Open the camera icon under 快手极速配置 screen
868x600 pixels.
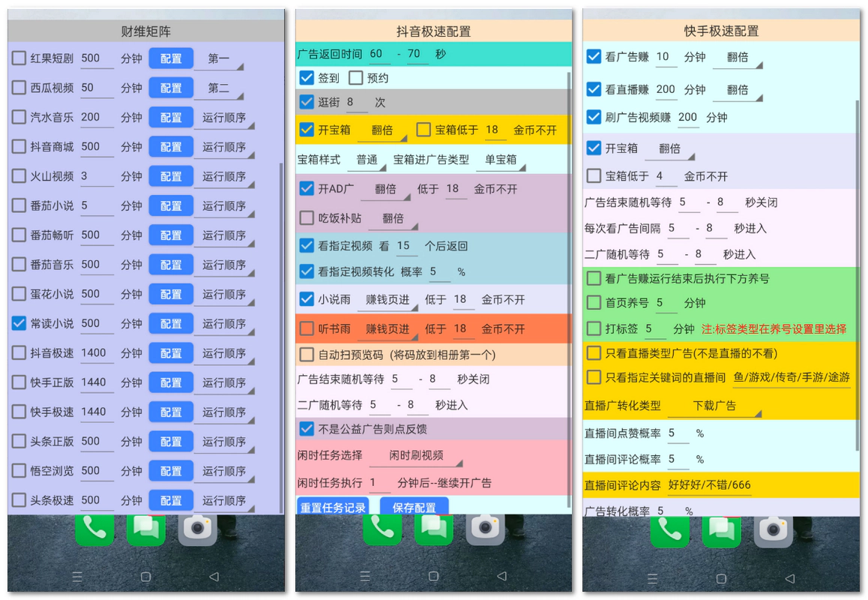(772, 529)
